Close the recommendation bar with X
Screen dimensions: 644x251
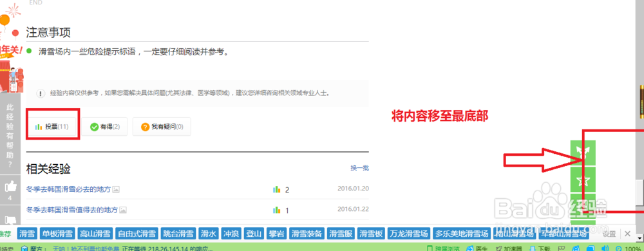(x=627, y=234)
